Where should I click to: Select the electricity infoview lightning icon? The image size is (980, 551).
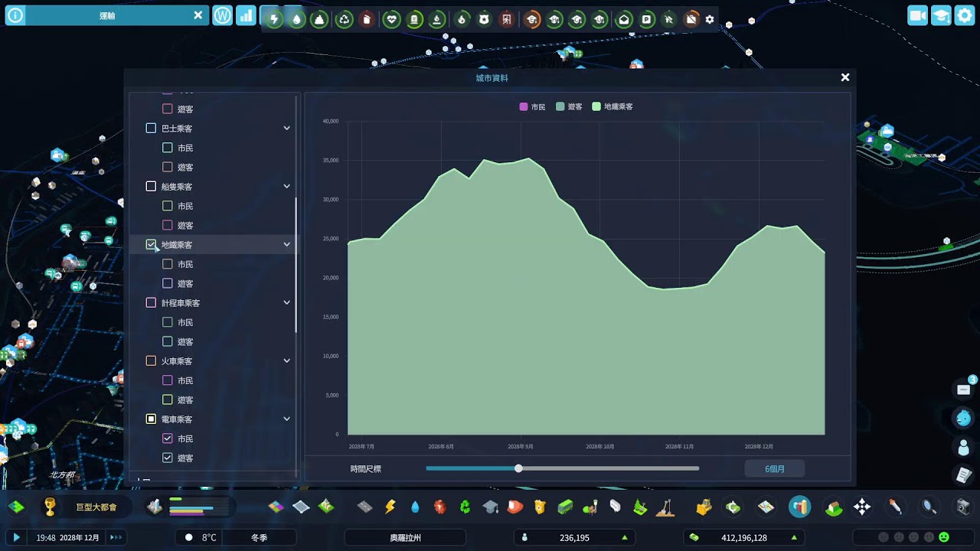pyautogui.click(x=273, y=19)
